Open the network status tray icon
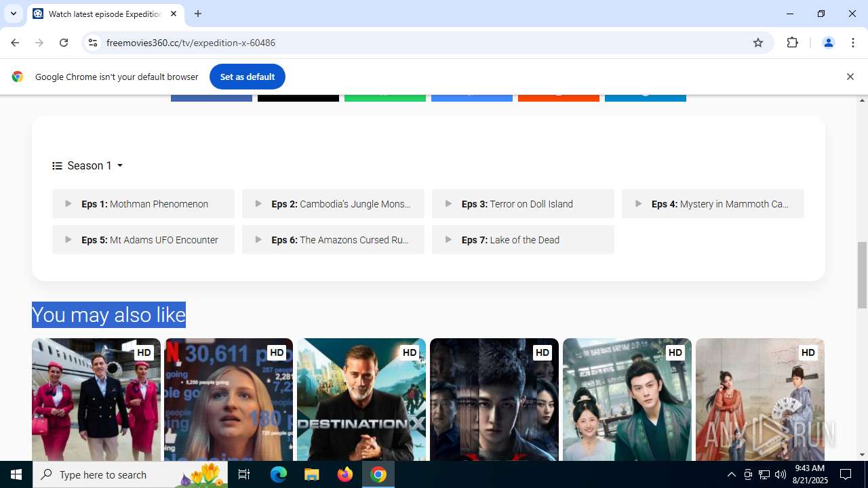 [764, 474]
